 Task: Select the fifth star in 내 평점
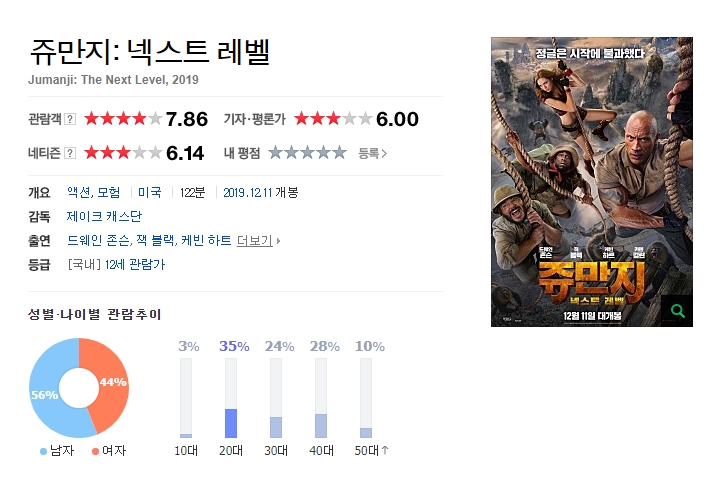click(x=339, y=152)
